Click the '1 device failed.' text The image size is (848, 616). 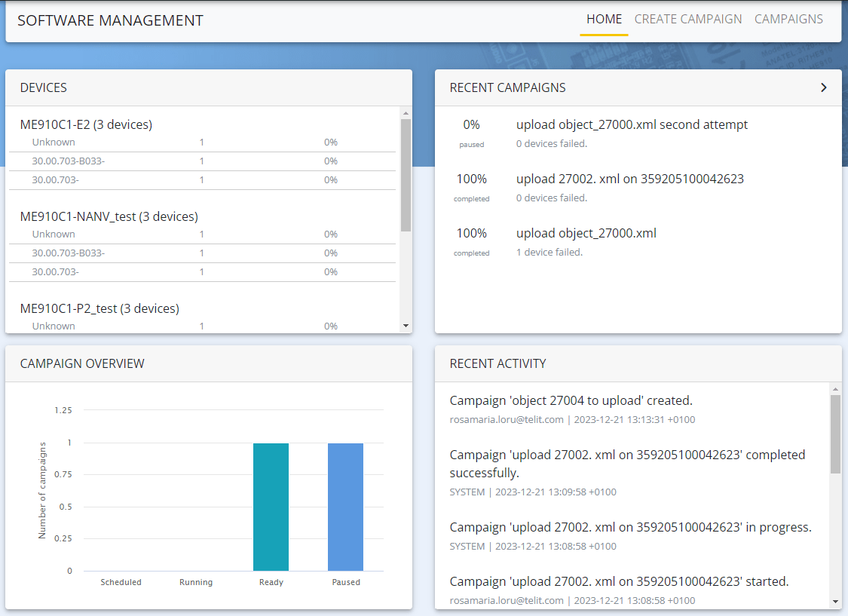(x=550, y=252)
